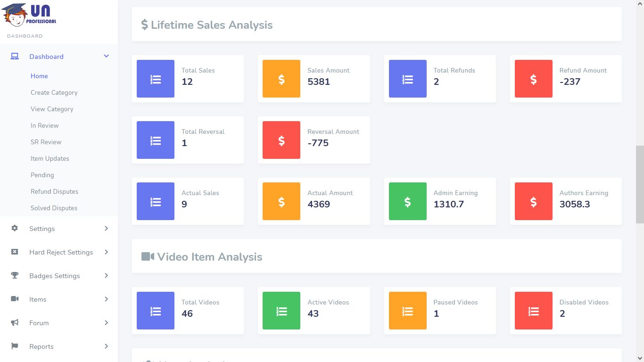Expand the Forum submenu arrow

tap(106, 323)
